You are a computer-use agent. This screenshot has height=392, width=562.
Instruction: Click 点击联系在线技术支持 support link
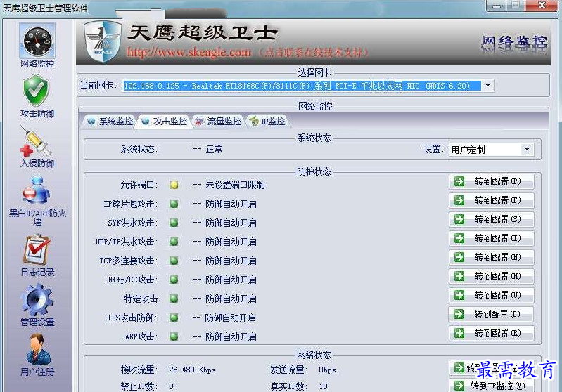[314, 53]
